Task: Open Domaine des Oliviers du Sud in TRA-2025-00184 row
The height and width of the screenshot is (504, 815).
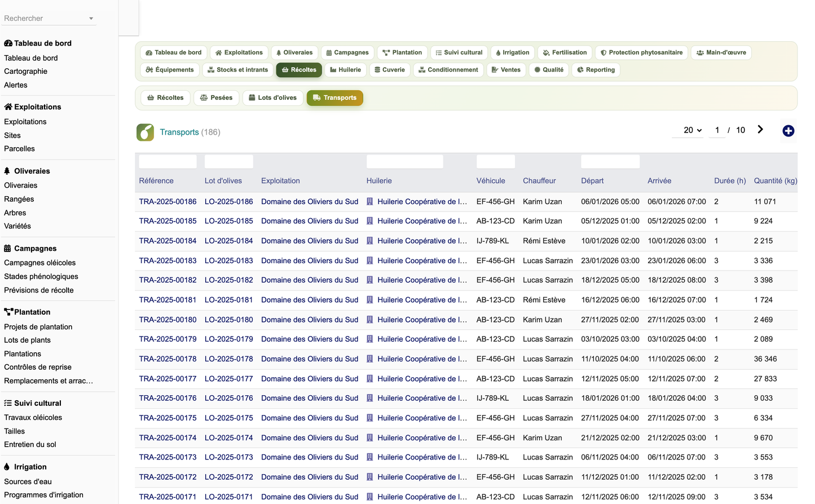Action: [x=310, y=241]
